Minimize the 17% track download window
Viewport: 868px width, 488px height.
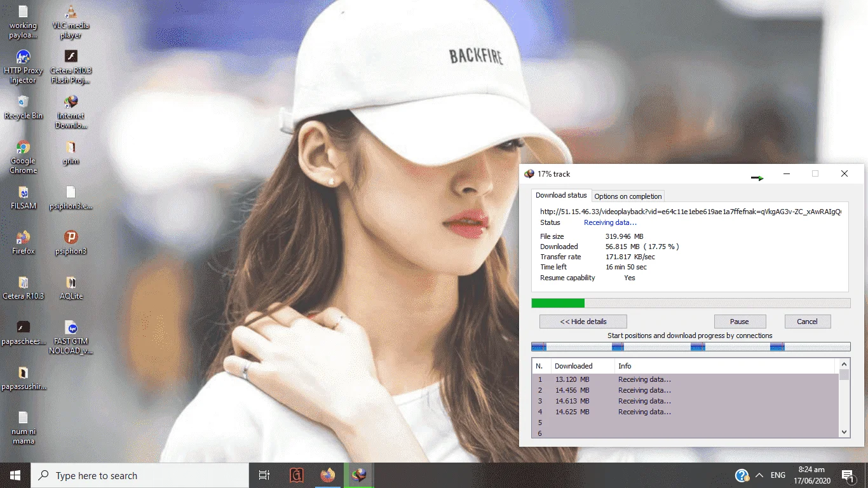(x=786, y=173)
